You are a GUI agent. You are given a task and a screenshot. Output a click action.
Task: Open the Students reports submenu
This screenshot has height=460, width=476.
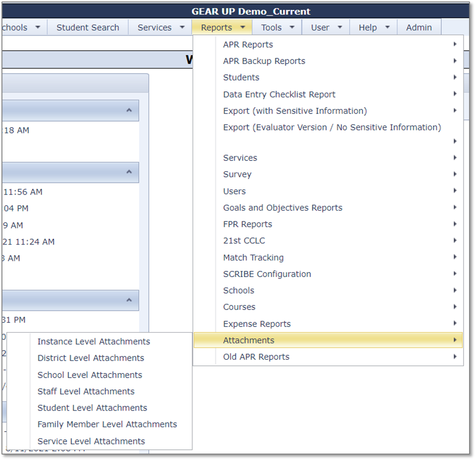[328, 77]
